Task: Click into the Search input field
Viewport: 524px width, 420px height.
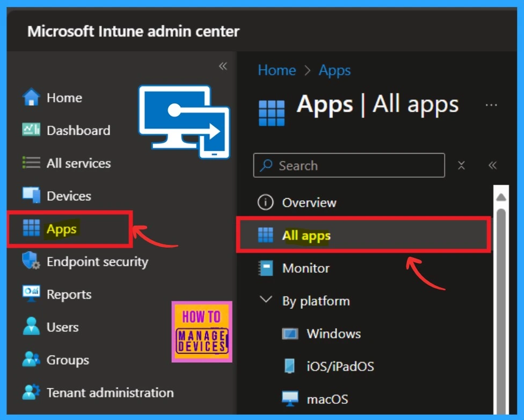Action: [x=349, y=165]
